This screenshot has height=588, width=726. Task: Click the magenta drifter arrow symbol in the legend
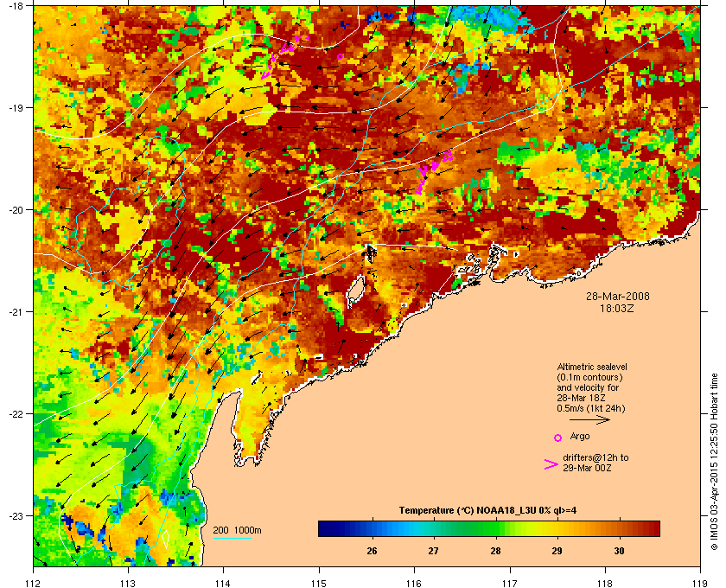[x=551, y=464]
